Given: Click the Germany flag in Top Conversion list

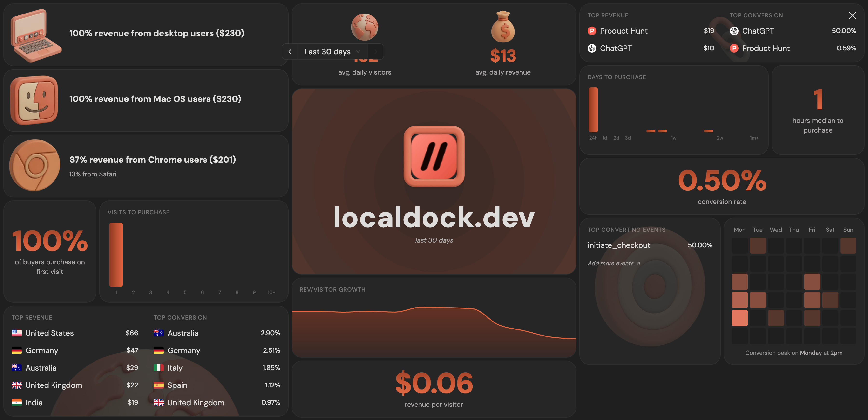Looking at the screenshot, I should tap(159, 350).
